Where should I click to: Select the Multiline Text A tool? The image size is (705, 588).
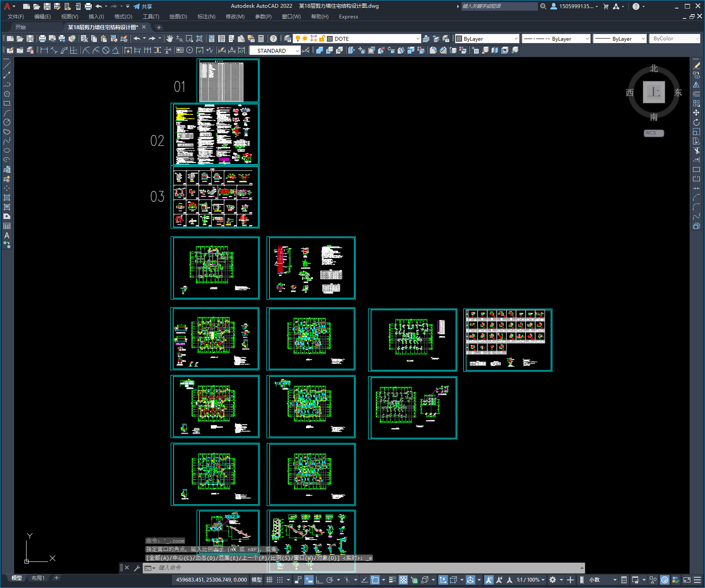7,235
